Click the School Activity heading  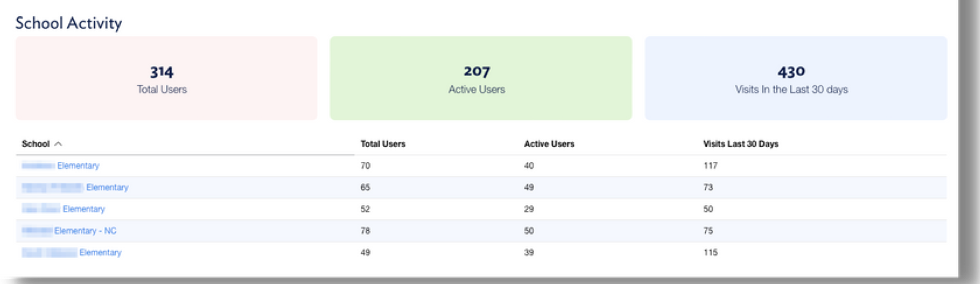pyautogui.click(x=68, y=23)
